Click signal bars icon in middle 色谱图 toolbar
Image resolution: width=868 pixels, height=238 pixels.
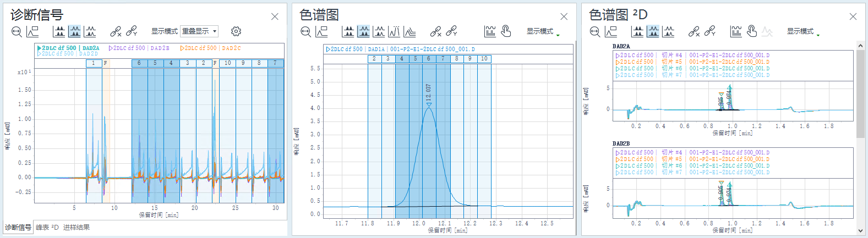point(490,31)
